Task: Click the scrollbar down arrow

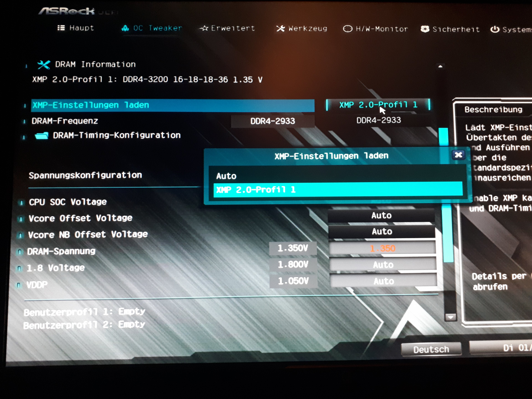Action: (x=451, y=317)
